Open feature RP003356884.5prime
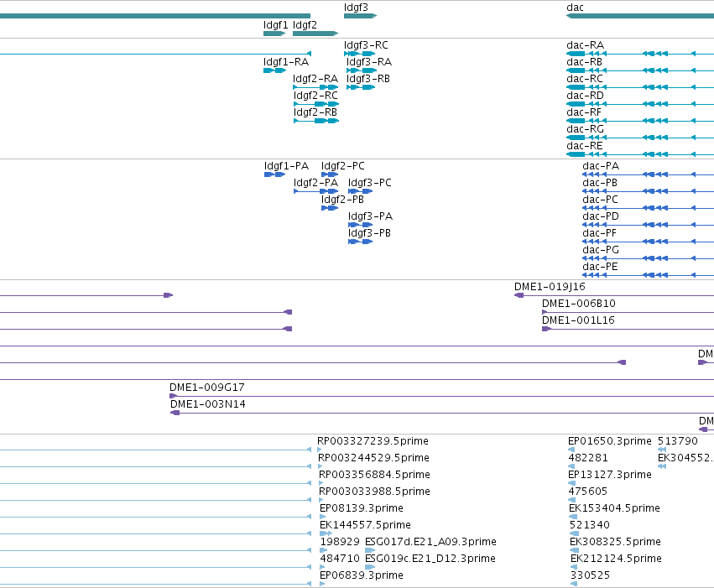The height and width of the screenshot is (588, 714). [374, 475]
